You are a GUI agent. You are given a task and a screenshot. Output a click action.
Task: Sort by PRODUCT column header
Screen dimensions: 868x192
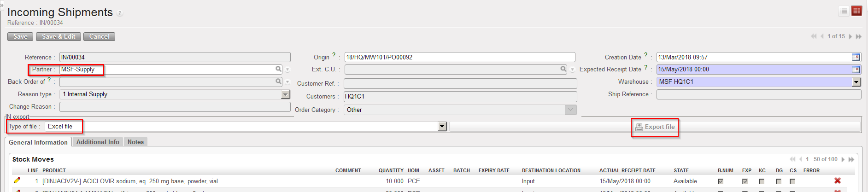[54, 170]
